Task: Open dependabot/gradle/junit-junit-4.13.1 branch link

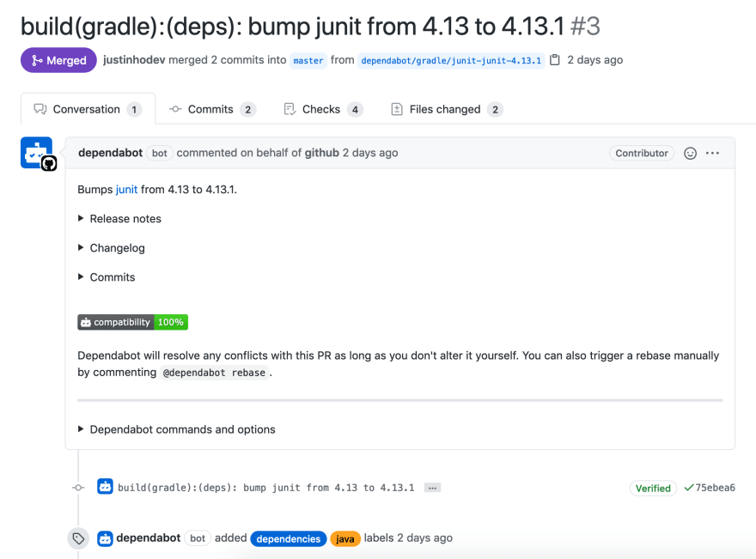Action: [451, 61]
